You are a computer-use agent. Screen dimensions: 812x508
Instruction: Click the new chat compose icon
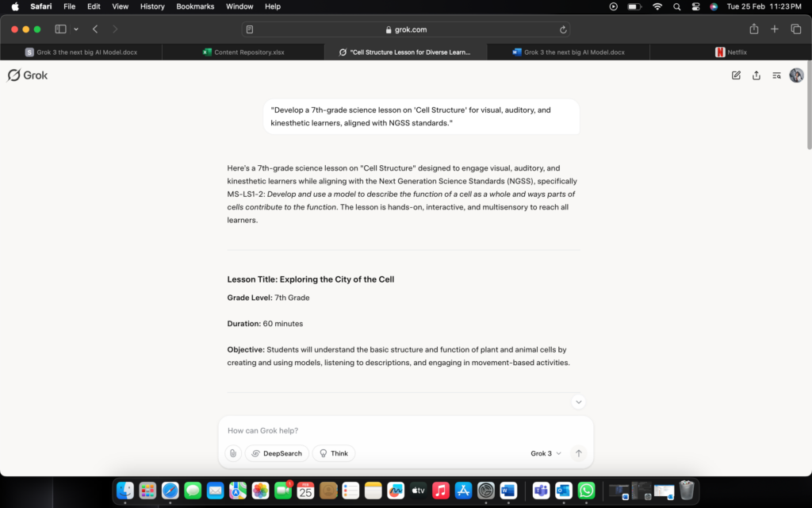tap(736, 75)
